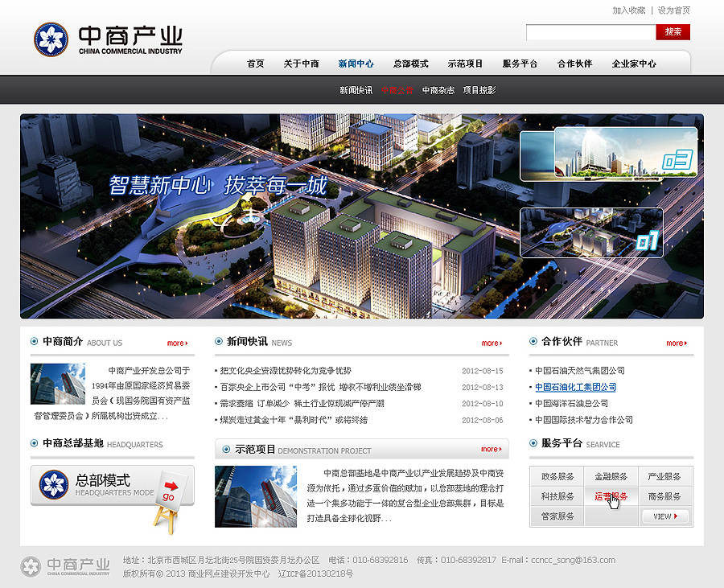Click the red 搜索 search button
The image size is (724, 588).
[673, 32]
